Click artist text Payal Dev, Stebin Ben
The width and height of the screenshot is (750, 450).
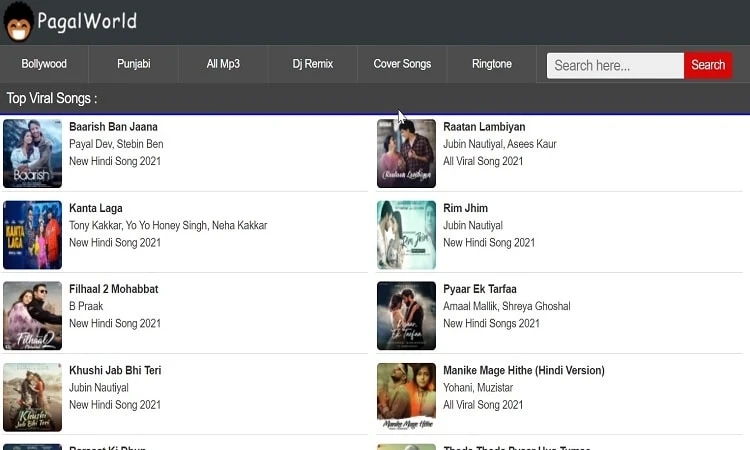click(116, 144)
